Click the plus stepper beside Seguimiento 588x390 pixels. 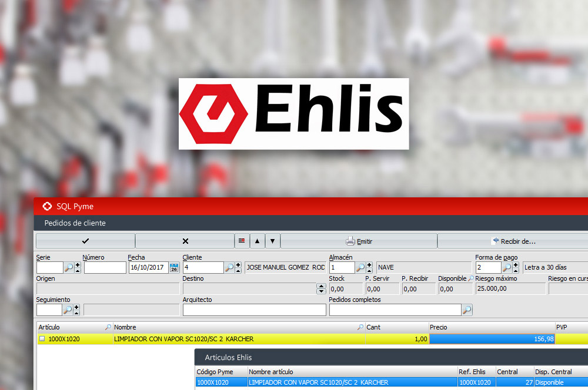tap(78, 307)
